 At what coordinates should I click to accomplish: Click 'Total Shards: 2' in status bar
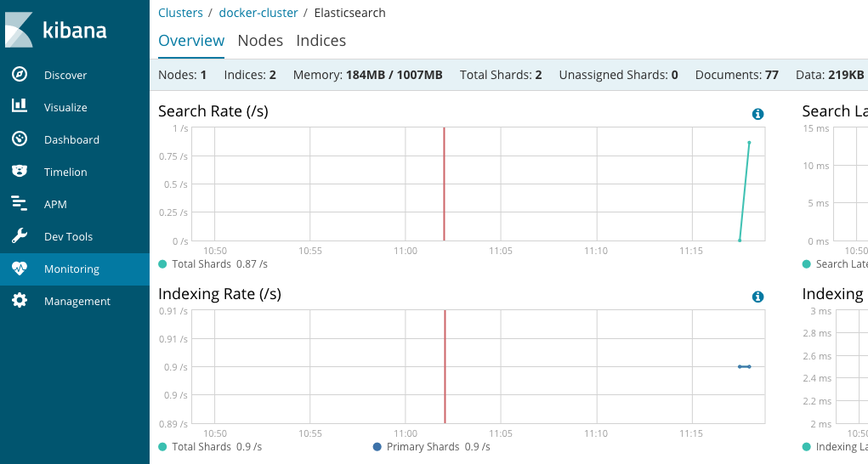point(501,75)
